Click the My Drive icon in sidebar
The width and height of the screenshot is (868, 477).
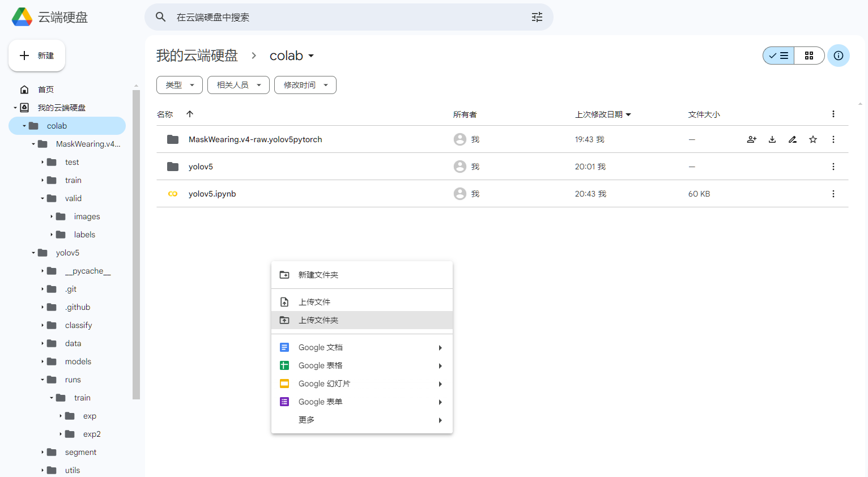click(24, 108)
